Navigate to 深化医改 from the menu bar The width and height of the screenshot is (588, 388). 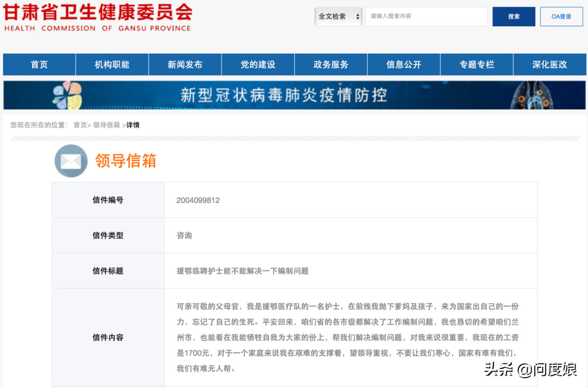point(549,64)
